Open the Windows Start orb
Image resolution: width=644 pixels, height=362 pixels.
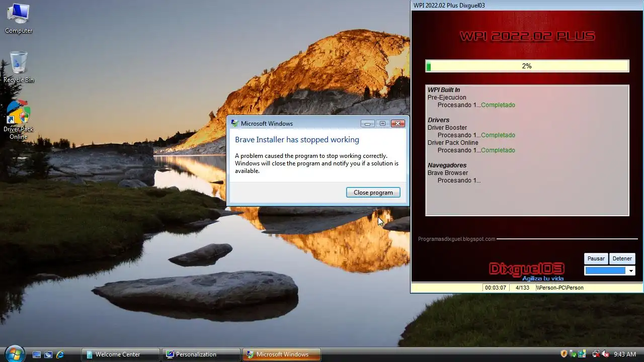tap(14, 354)
